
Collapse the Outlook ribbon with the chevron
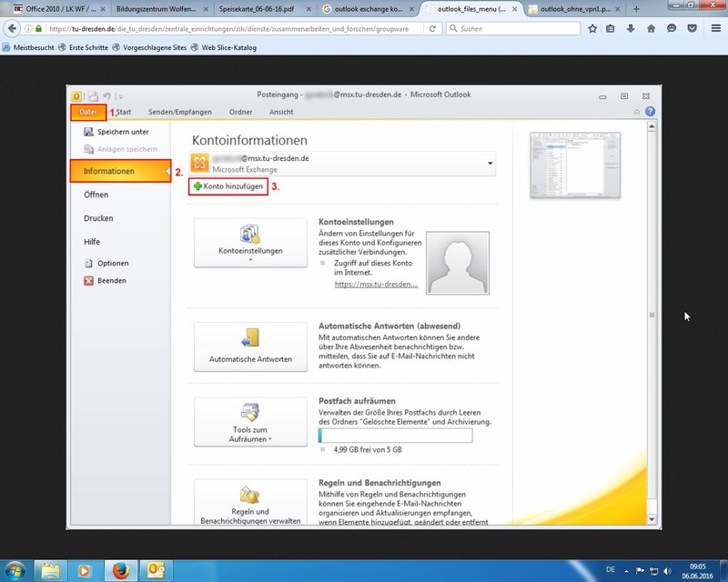[636, 112]
